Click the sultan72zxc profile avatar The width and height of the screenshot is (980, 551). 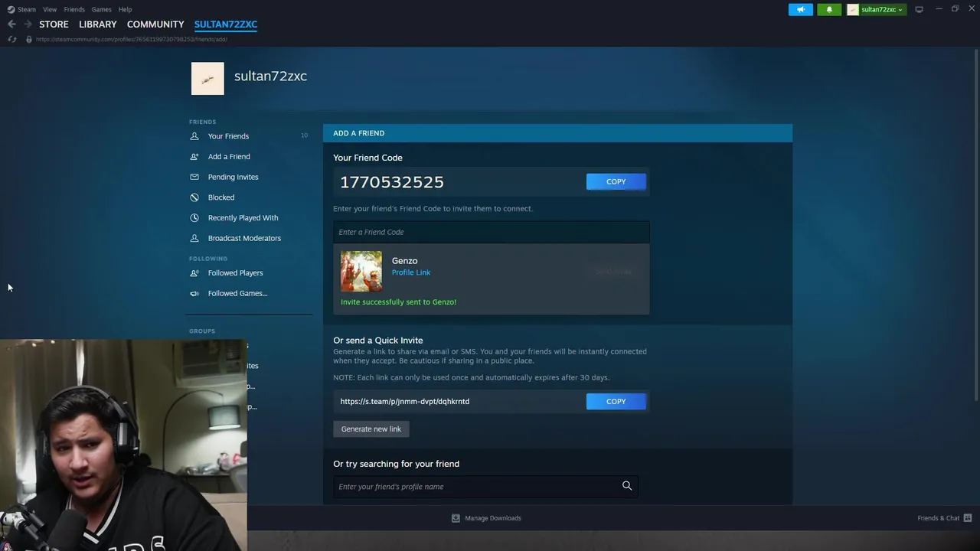pyautogui.click(x=207, y=78)
